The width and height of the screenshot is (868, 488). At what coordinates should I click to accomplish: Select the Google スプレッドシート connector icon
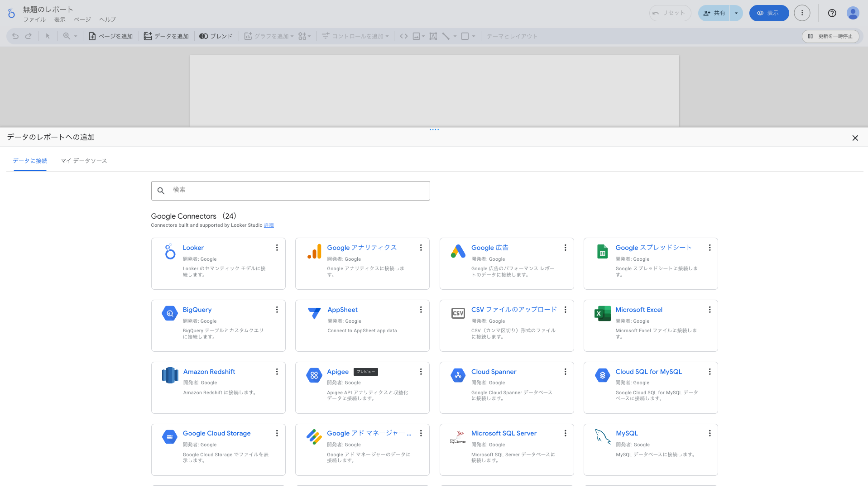[x=602, y=252]
